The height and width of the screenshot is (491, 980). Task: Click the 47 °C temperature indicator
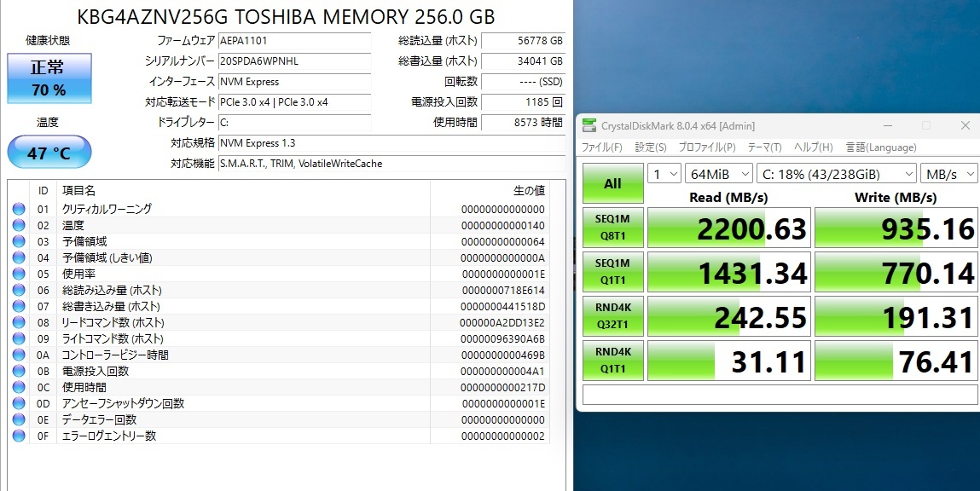(x=48, y=153)
